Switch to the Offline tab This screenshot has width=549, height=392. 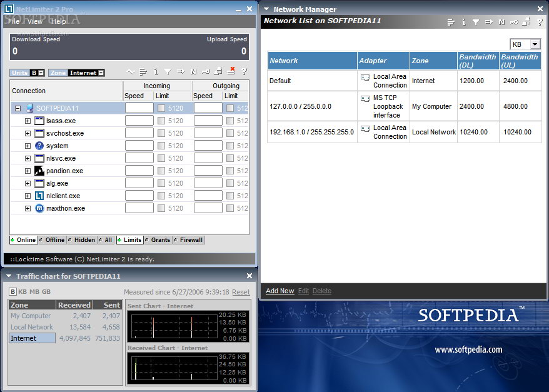pos(52,239)
